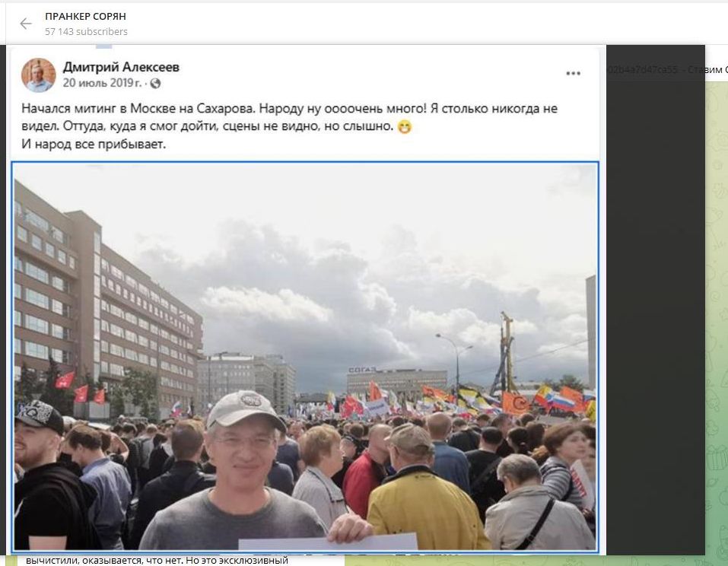Open the ПРАНКЕР СОРЯН channel info
Viewport: 728px width, 566px height.
point(85,16)
